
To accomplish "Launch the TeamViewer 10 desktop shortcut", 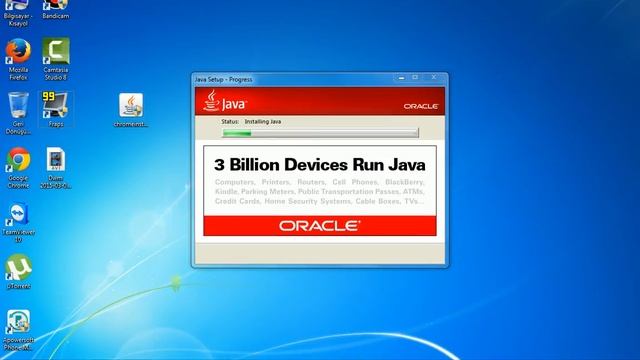I will [18, 222].
